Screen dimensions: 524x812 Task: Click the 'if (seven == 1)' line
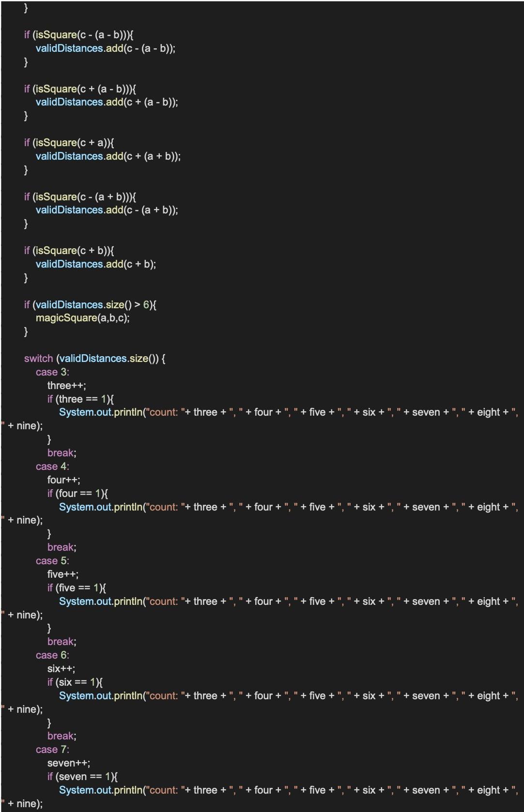tap(82, 777)
